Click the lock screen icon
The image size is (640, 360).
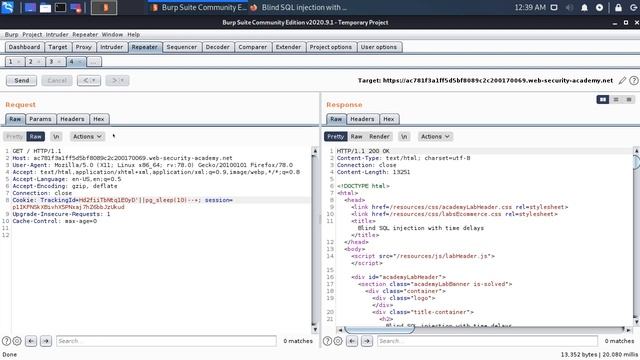[618, 7]
